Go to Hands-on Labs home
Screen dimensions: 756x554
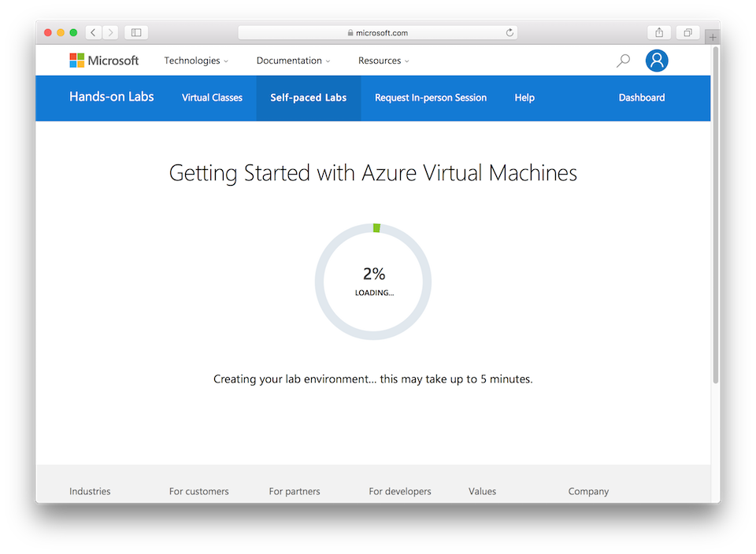click(x=111, y=97)
